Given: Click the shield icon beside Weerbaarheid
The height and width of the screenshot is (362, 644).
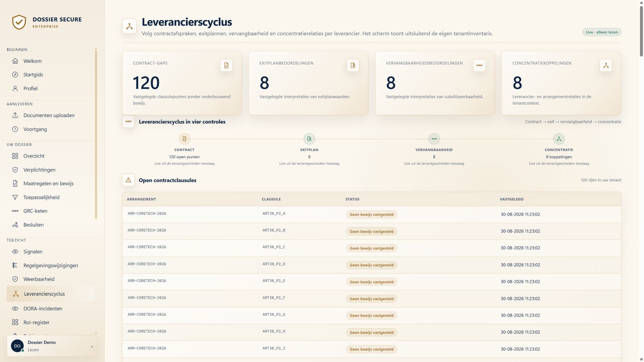Looking at the screenshot, I should point(15,279).
